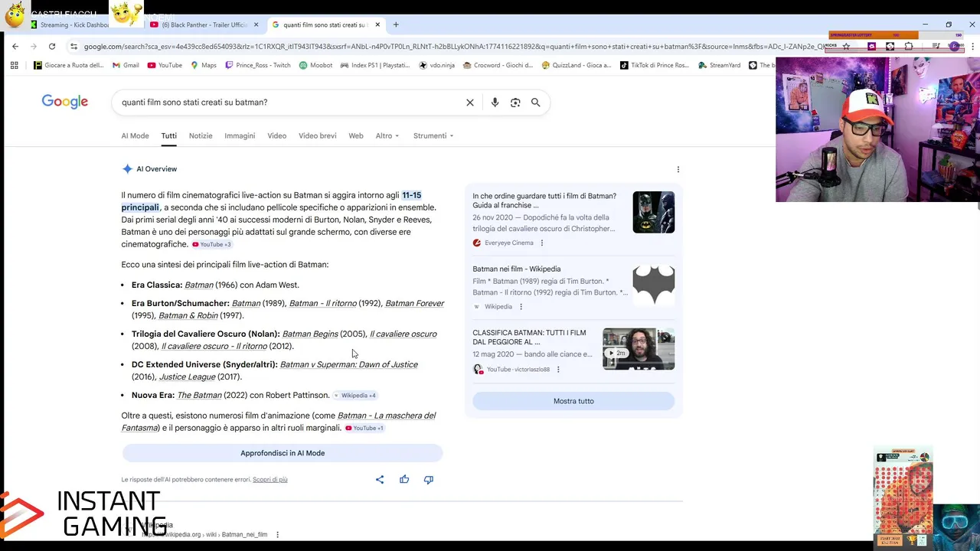Open YouTube bookmark
980x551 pixels.
165,65
